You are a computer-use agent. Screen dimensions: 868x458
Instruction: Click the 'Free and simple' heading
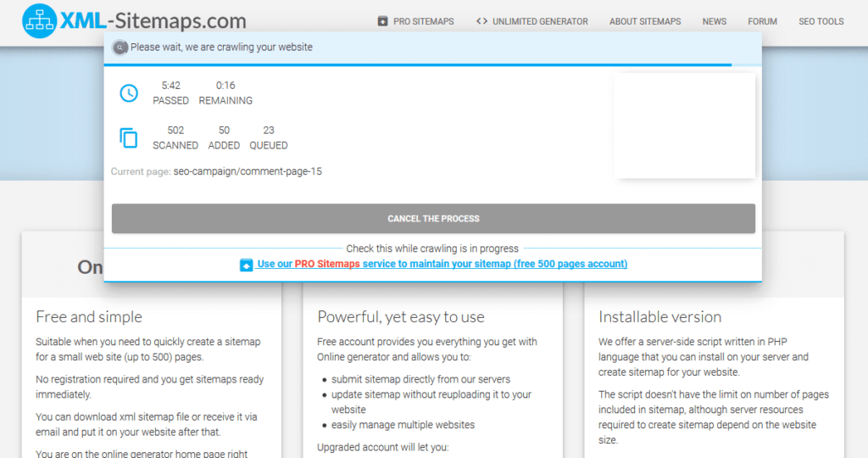pos(89,316)
